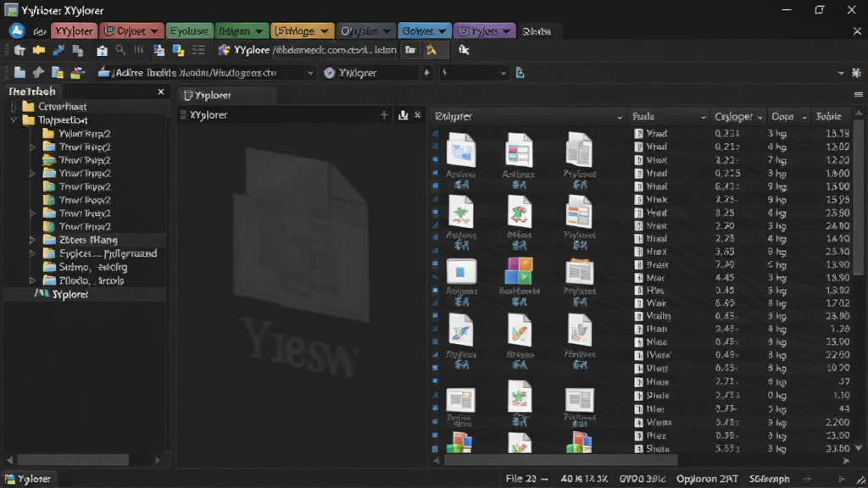
Task: Select the list row with value 4.45
Action: coord(743,278)
